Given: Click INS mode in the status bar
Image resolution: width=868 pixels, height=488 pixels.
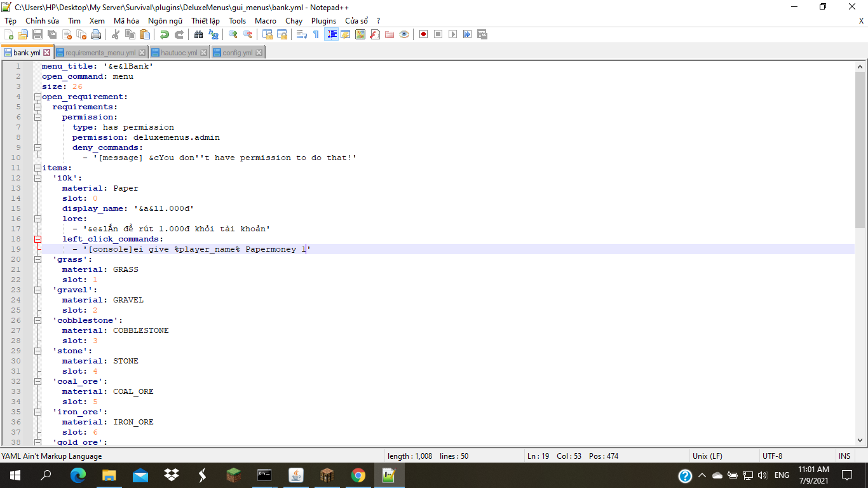Looking at the screenshot, I should point(844,456).
